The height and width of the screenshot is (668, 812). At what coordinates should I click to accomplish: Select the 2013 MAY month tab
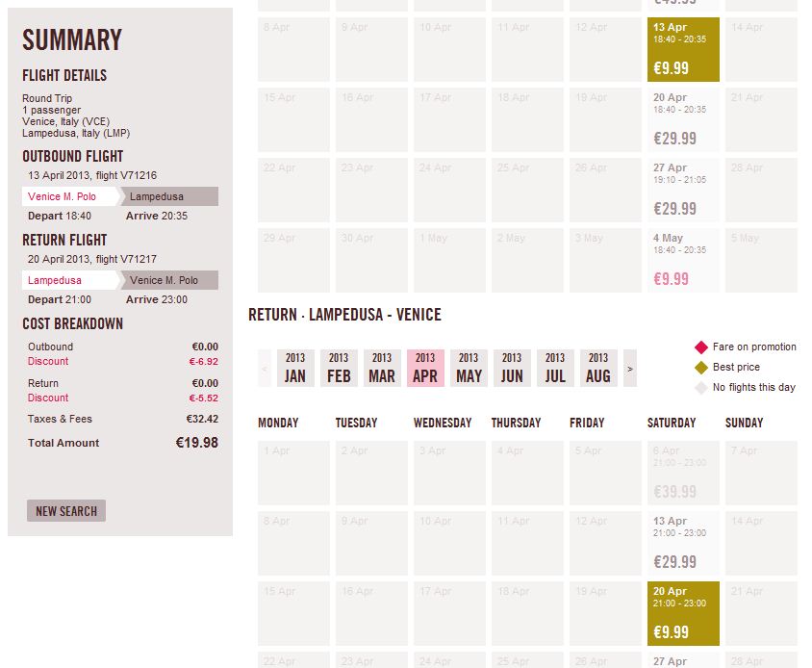pos(469,369)
